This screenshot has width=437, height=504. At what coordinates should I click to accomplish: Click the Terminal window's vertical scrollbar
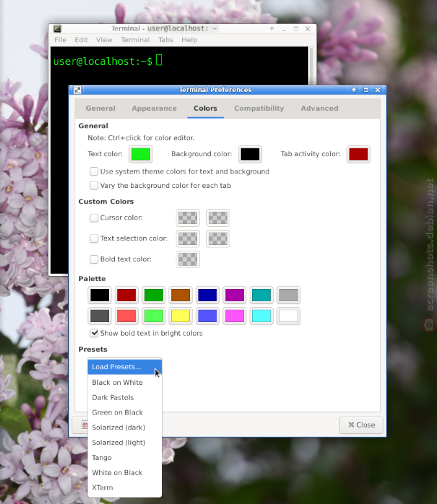point(311,66)
